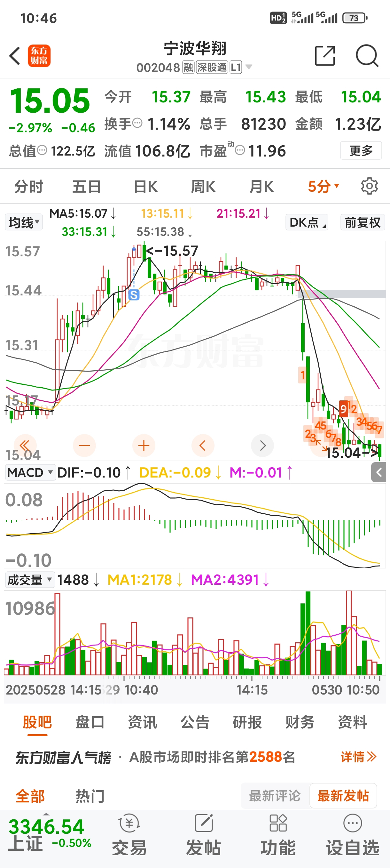Open the 公告 tab

coord(195,722)
